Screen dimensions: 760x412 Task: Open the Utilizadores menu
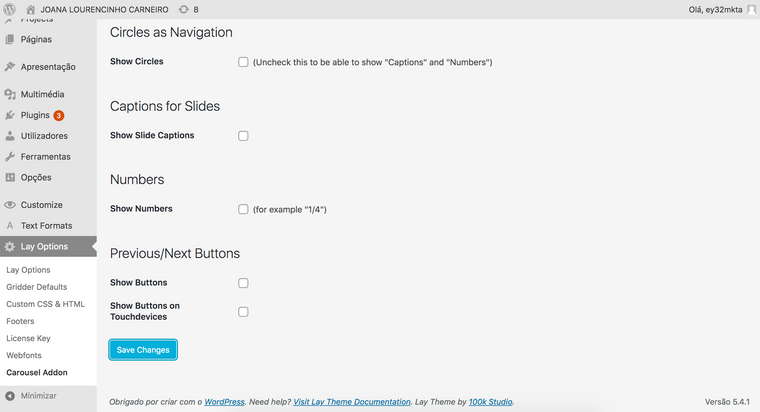44,136
